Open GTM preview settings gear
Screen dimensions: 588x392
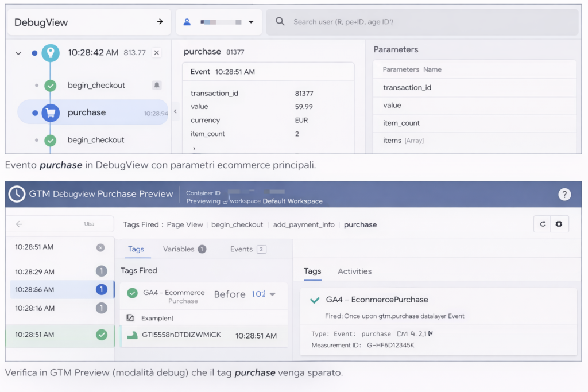coord(559,224)
